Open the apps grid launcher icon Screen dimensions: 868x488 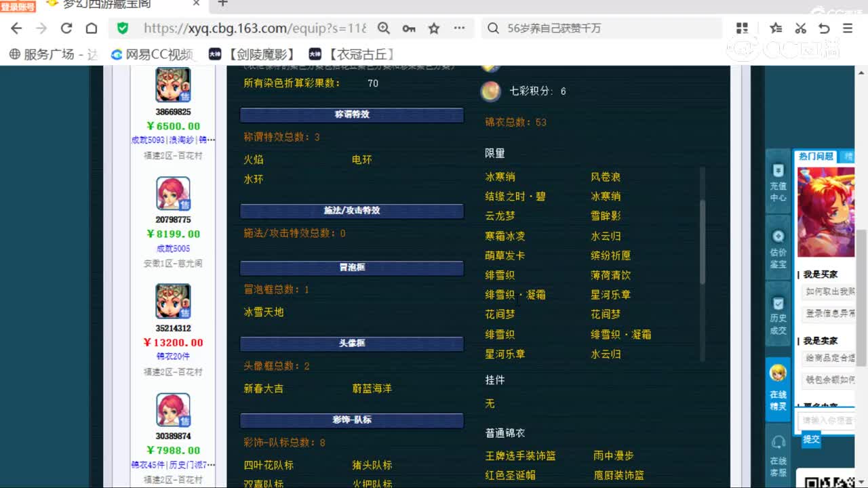(742, 28)
